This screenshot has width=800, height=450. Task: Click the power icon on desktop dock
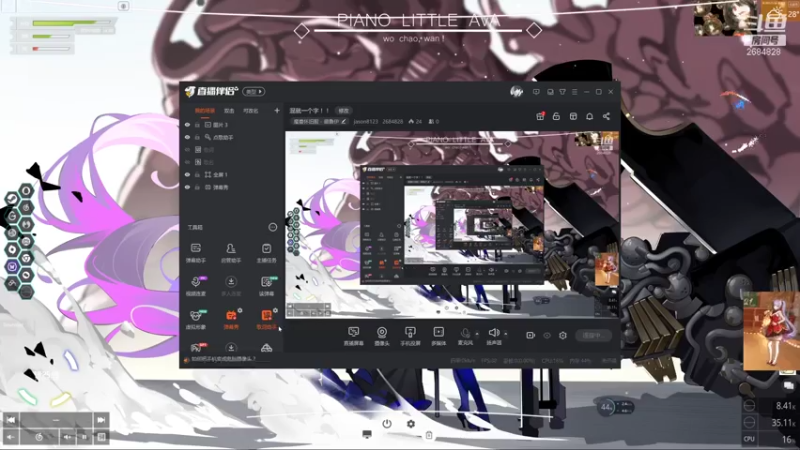387,423
